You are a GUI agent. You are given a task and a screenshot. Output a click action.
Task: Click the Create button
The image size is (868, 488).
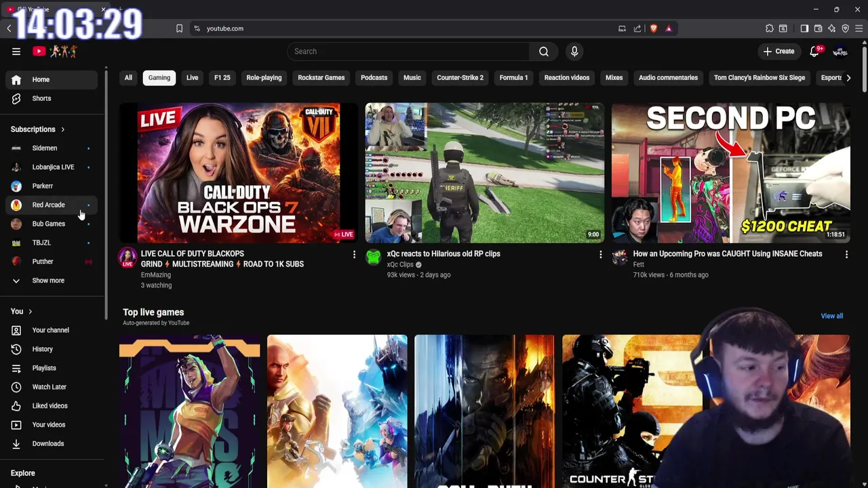click(778, 52)
